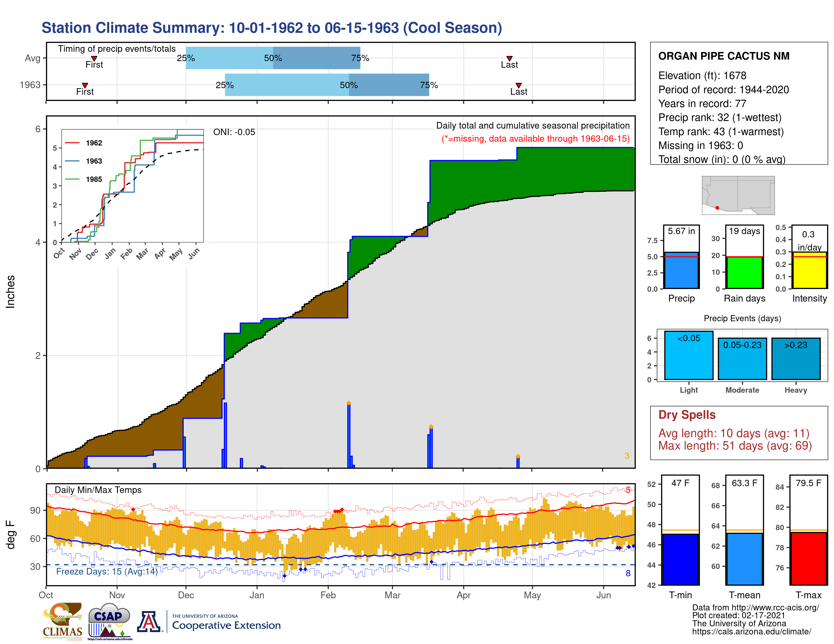
Task: Click the Avg row 50%-75% darker blue bar
Action: point(317,58)
